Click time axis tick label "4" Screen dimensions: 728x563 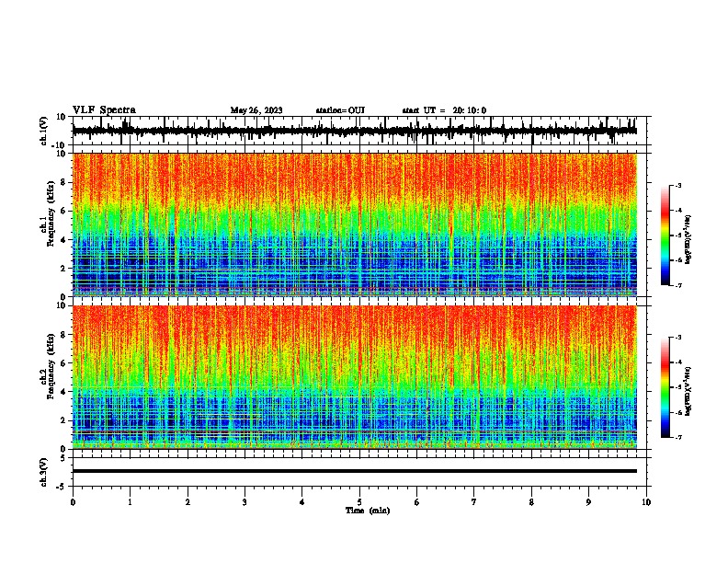(x=302, y=501)
